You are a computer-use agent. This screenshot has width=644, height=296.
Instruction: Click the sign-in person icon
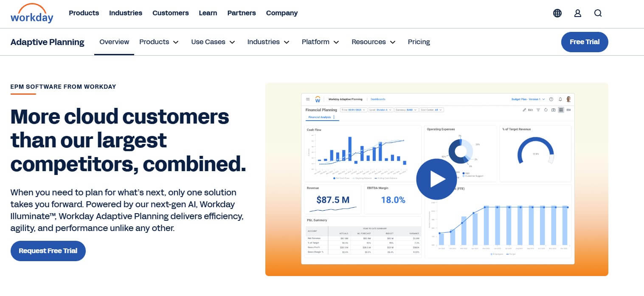578,13
